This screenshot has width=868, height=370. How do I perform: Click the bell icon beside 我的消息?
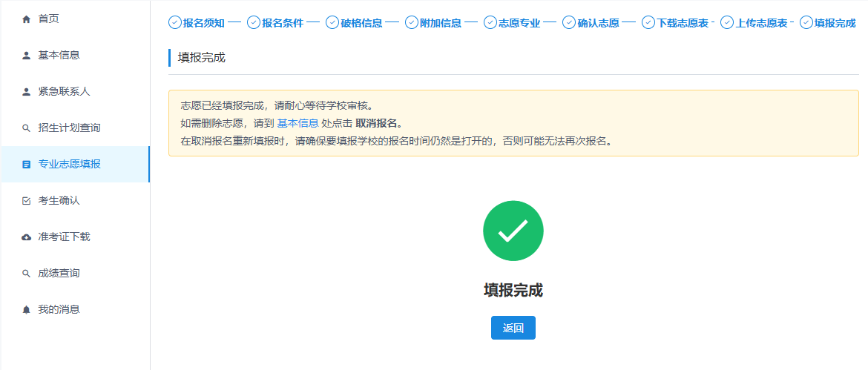[27, 310]
